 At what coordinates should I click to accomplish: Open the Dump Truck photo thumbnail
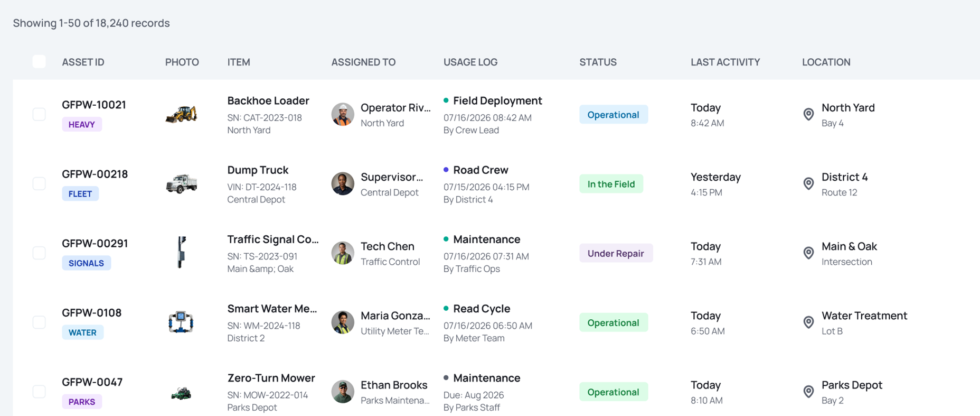pos(181,183)
